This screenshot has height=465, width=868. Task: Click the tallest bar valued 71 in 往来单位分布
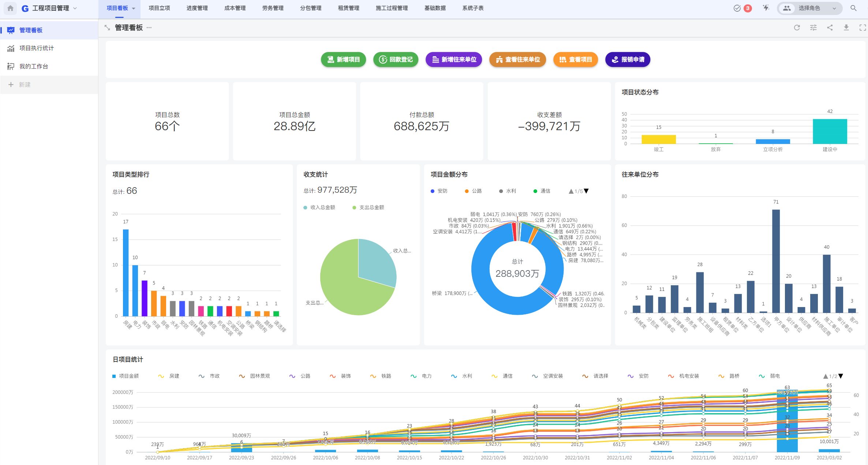[776, 261]
